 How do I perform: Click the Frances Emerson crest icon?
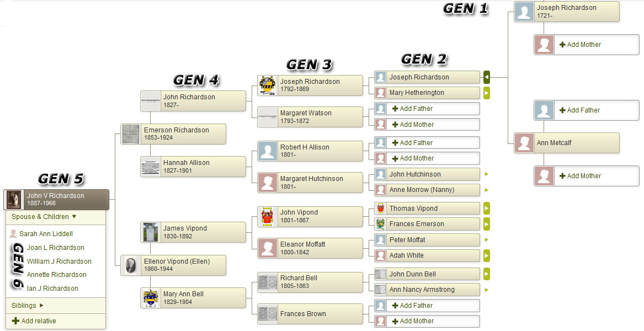pyautogui.click(x=381, y=224)
